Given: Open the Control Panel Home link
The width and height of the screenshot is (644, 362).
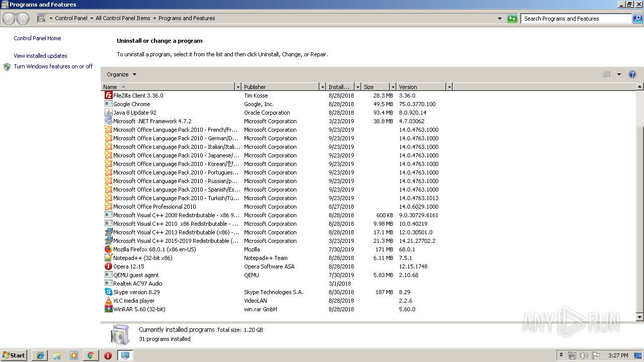Looking at the screenshot, I should point(37,38).
